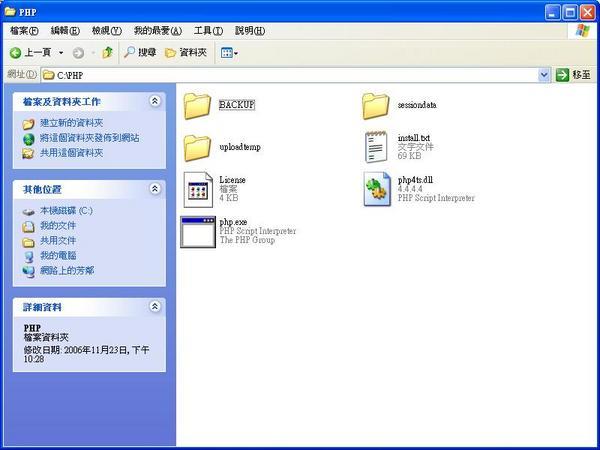Open the 檢視(V) menu
Image resolution: width=600 pixels, height=450 pixels.
[x=107, y=31]
